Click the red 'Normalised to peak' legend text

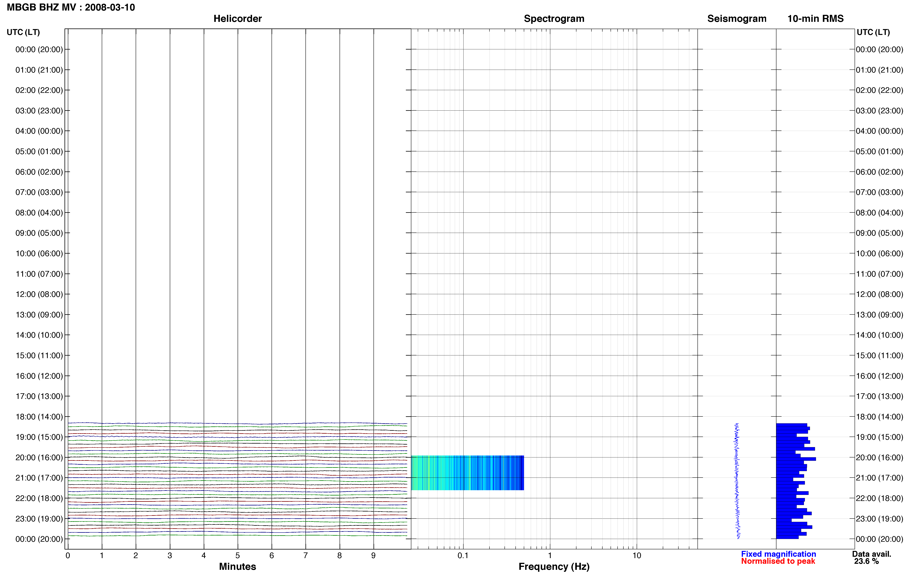778,561
